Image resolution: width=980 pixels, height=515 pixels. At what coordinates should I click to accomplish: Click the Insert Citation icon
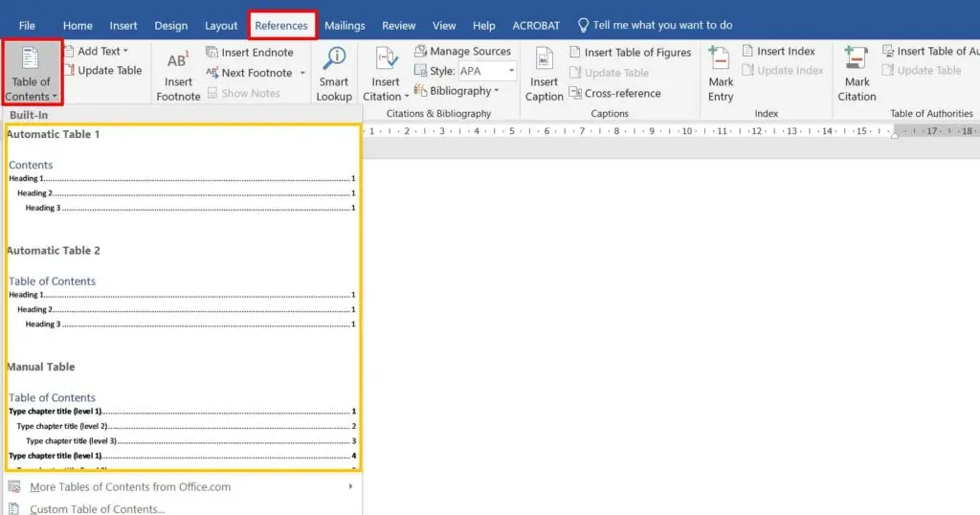point(387,59)
